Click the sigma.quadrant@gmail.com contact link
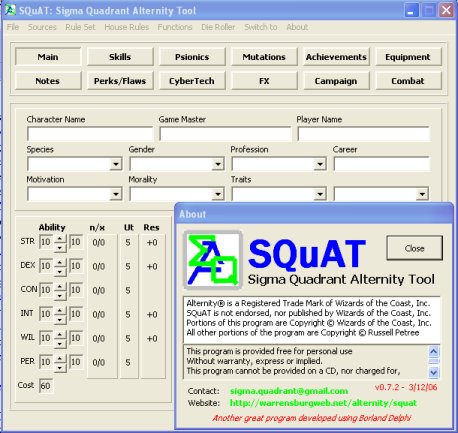 pos(289,391)
